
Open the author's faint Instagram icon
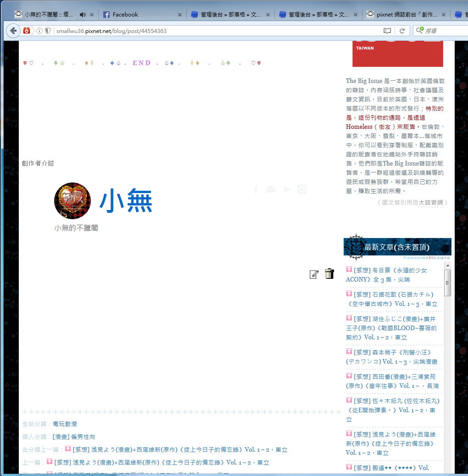point(302,189)
